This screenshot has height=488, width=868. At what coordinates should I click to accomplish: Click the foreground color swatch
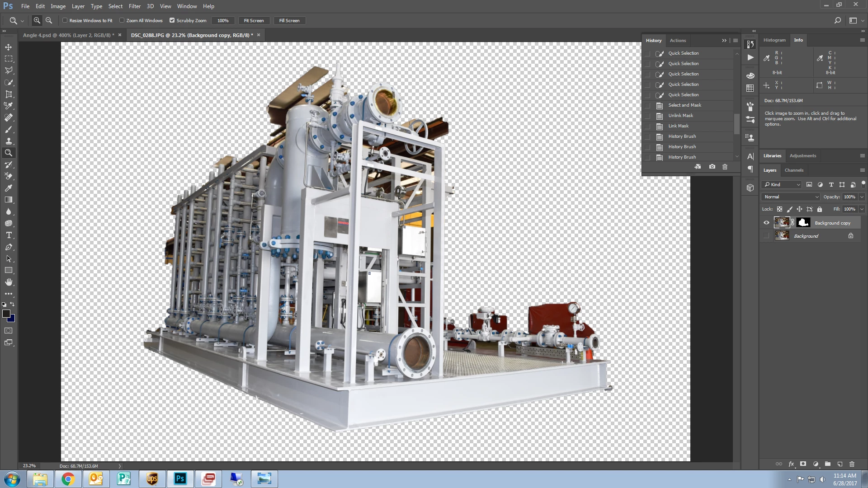pyautogui.click(x=6, y=313)
